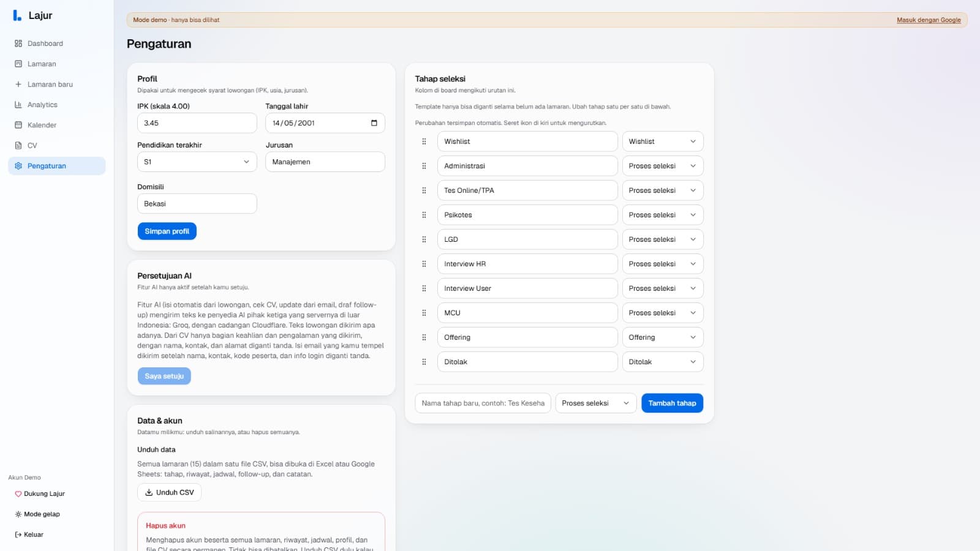This screenshot has height=551, width=980.
Task: Focus the new stage name input
Action: (483, 403)
